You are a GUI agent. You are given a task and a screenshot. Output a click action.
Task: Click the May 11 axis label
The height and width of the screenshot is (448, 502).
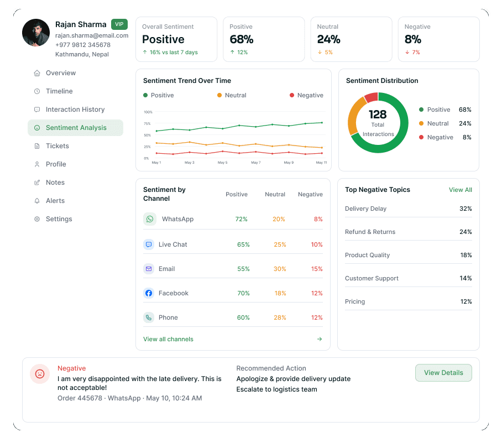321,163
